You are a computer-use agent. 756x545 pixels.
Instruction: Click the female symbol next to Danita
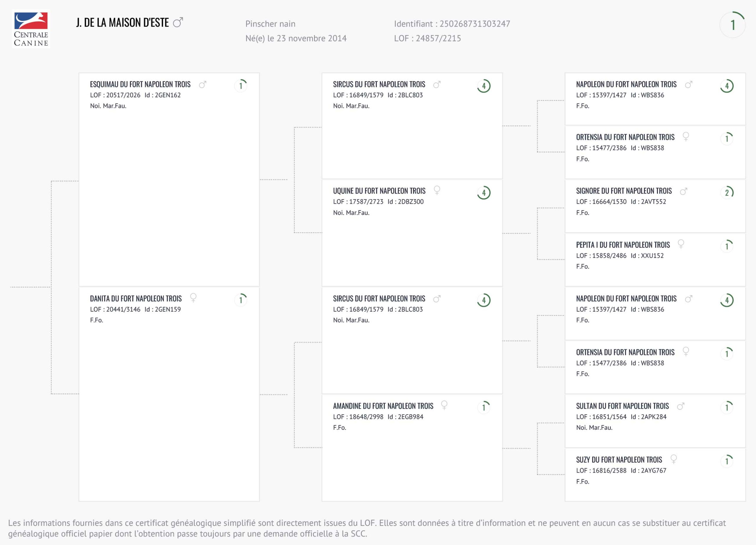tap(193, 297)
